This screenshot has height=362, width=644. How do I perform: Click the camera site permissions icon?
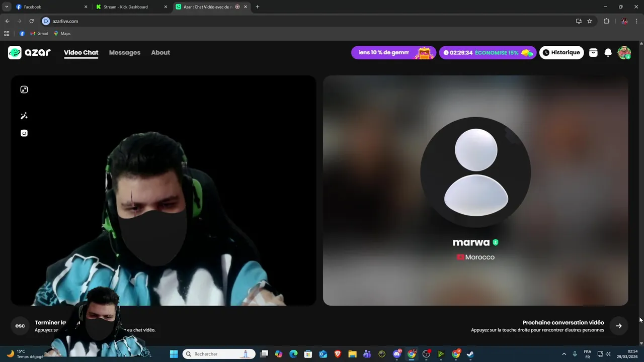[46, 21]
